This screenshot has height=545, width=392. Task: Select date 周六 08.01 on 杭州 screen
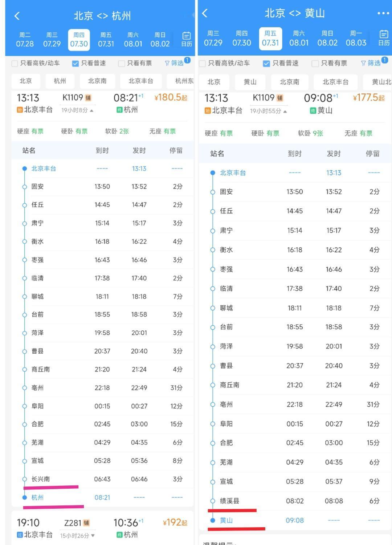click(x=133, y=40)
